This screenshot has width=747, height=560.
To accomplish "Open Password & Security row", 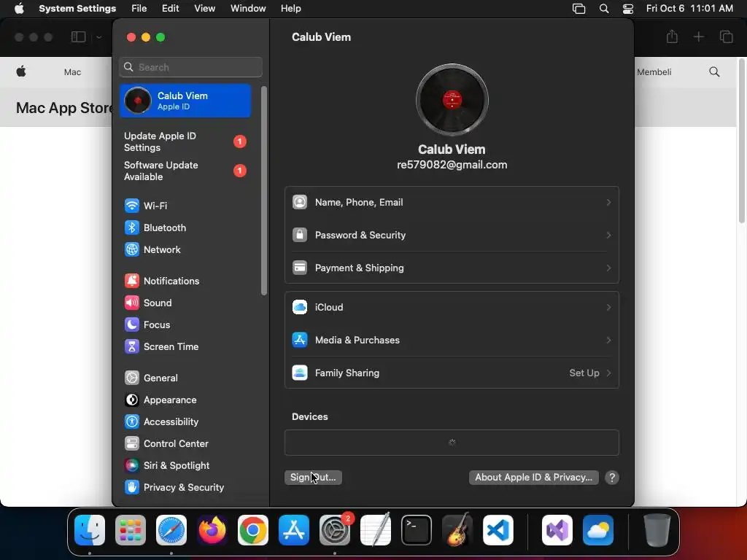I will point(452,236).
